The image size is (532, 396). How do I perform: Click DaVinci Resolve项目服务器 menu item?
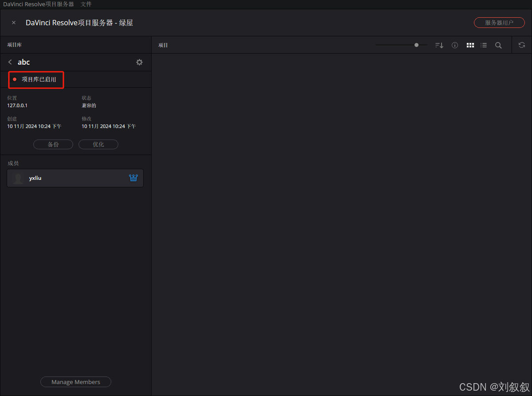(38, 4)
